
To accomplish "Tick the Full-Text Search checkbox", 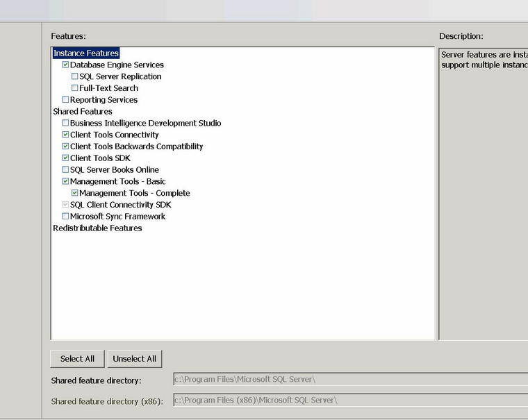I will point(75,88).
